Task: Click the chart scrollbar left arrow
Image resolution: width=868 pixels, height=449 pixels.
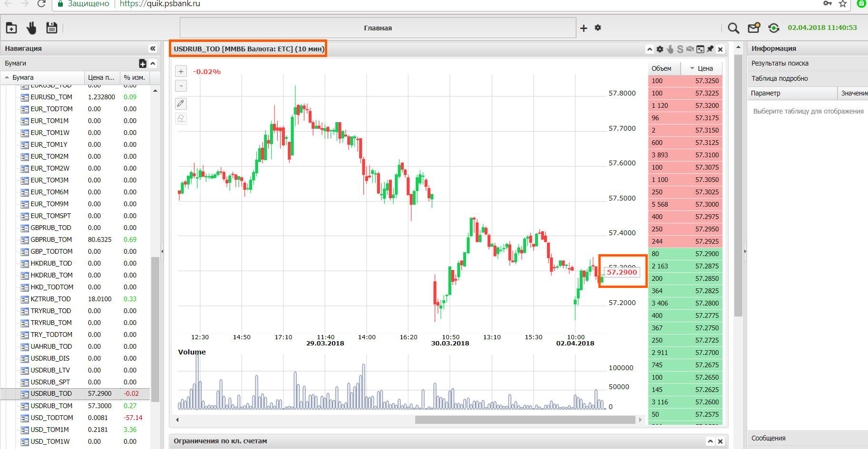Action: [177, 420]
